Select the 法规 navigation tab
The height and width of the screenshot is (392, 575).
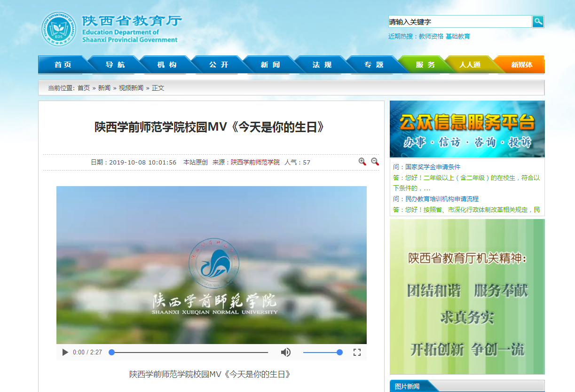point(322,65)
